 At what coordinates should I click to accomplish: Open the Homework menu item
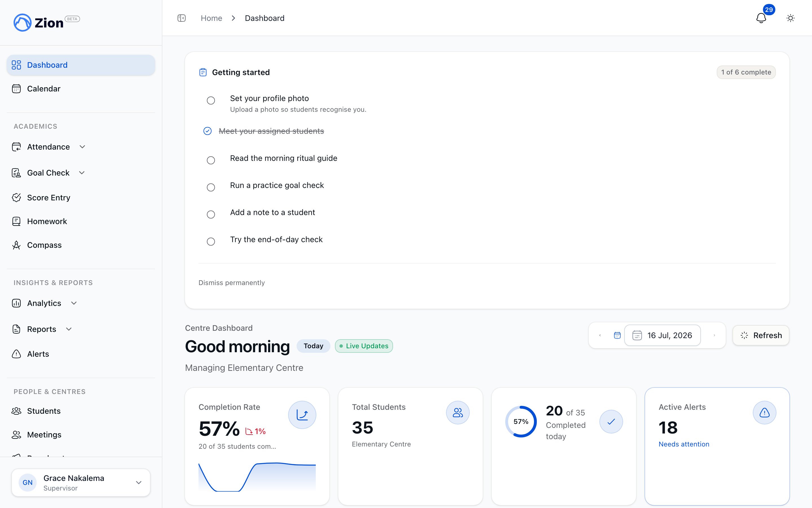81,222
